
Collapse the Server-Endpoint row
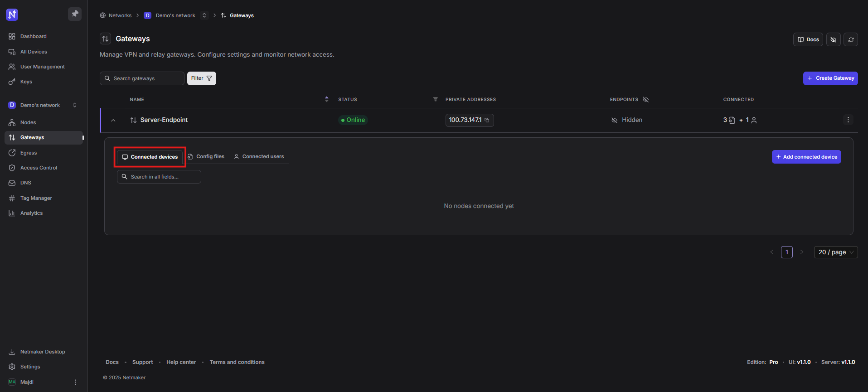[x=113, y=120]
